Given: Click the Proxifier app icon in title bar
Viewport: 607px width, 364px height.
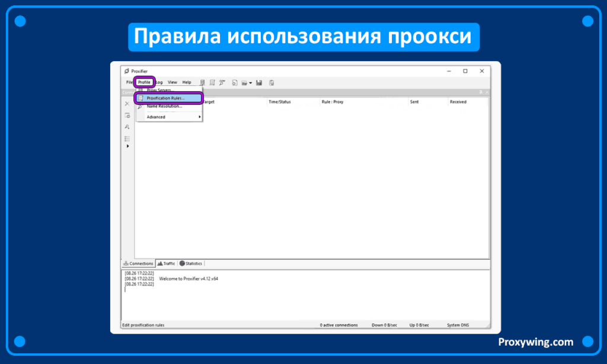Looking at the screenshot, I should (x=127, y=71).
